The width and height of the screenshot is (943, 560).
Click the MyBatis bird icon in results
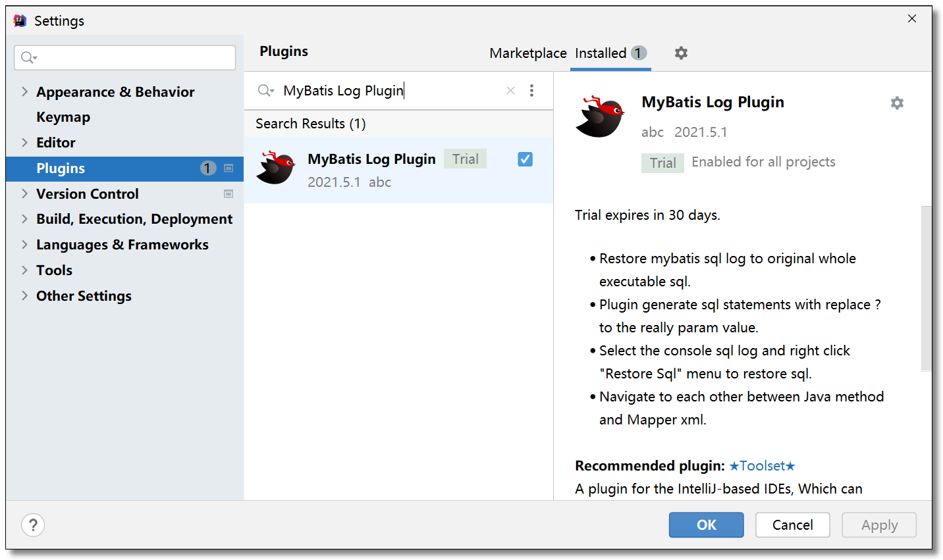(276, 168)
